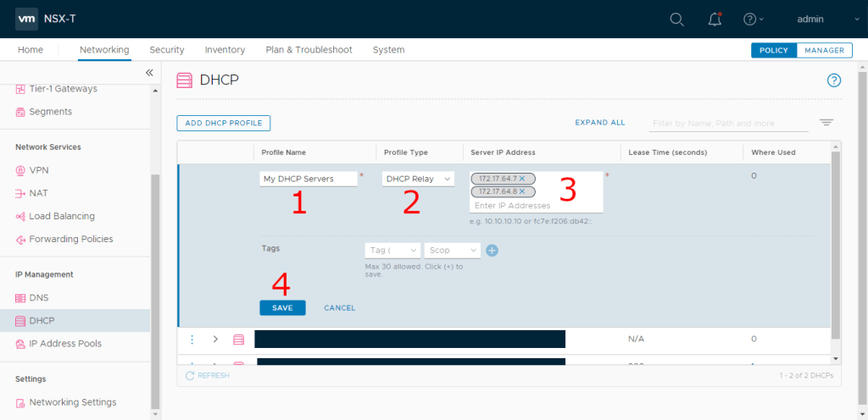Open the filter lines icon
The width and height of the screenshot is (868, 420).
826,123
